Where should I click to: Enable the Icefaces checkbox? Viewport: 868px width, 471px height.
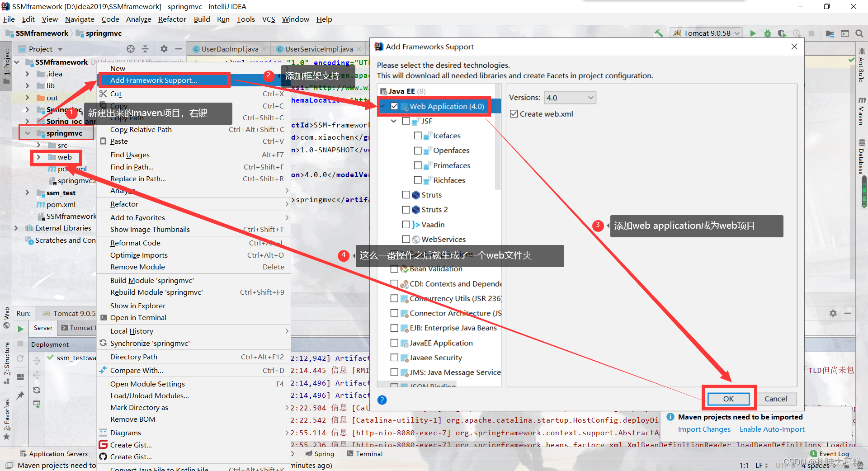418,136
